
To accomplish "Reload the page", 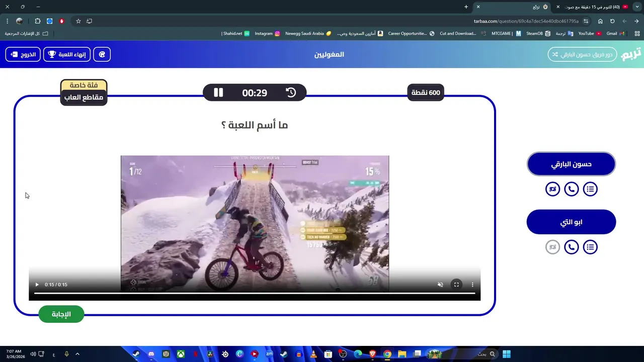I will [612, 21].
